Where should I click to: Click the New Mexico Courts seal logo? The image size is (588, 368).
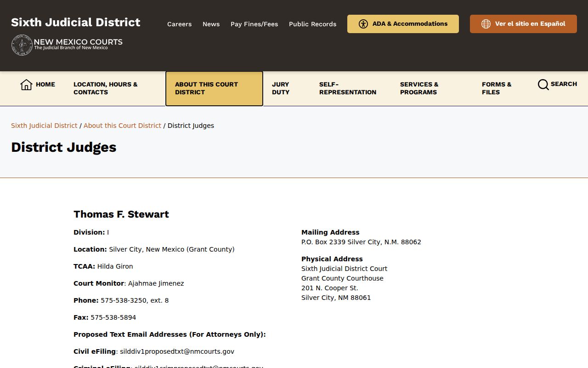pyautogui.click(x=22, y=45)
